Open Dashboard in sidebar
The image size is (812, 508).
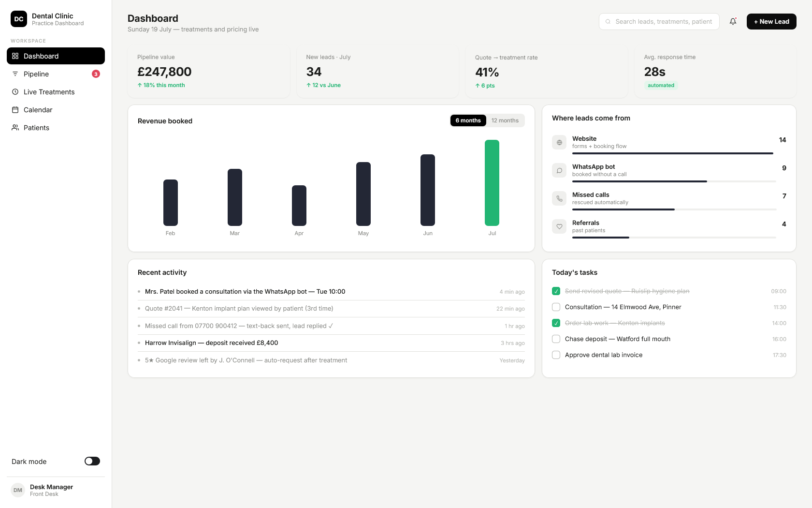(x=56, y=56)
